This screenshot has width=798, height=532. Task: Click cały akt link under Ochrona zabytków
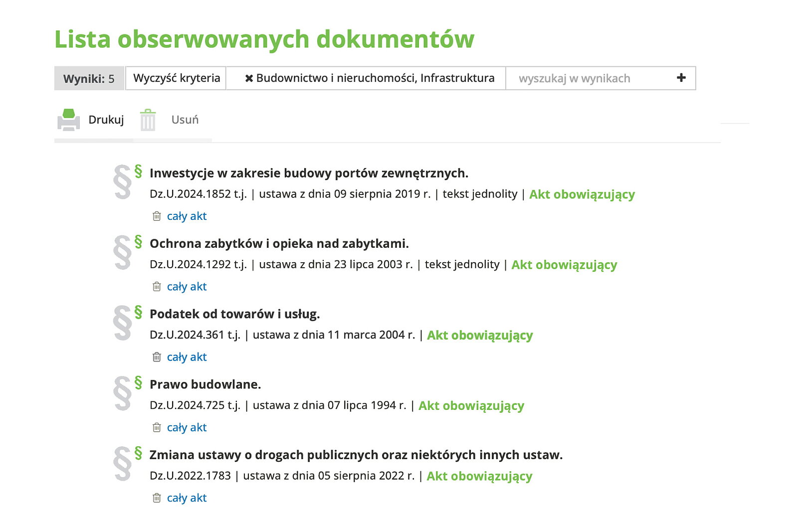click(x=187, y=286)
